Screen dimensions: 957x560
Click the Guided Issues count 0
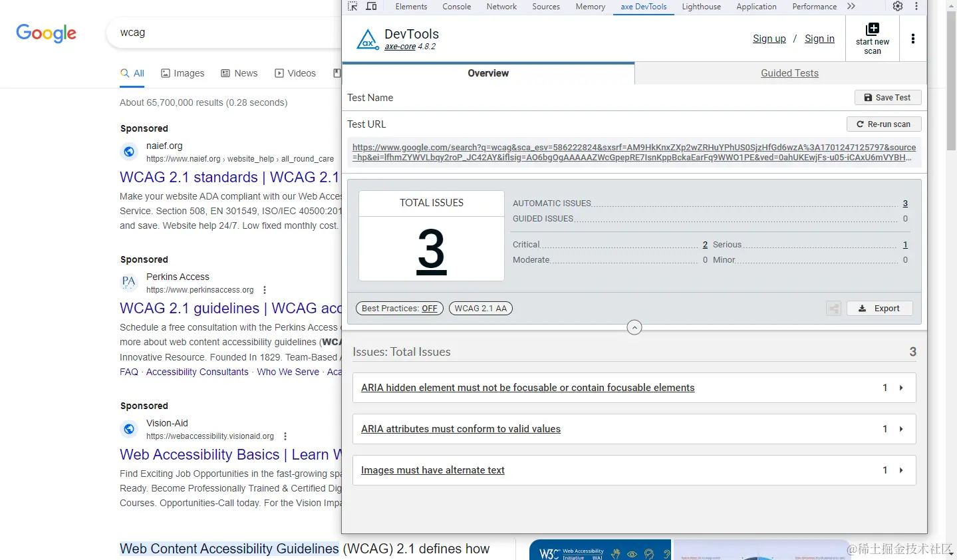point(905,219)
